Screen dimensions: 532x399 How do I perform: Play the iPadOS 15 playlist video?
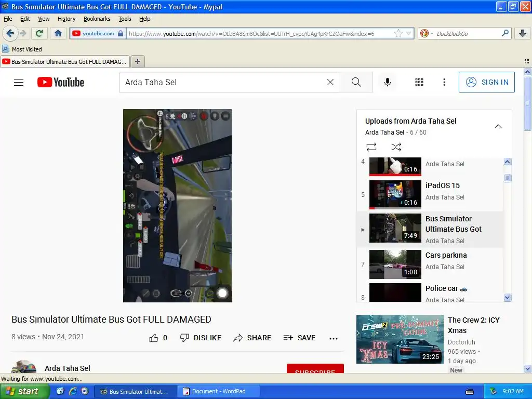pyautogui.click(x=431, y=194)
